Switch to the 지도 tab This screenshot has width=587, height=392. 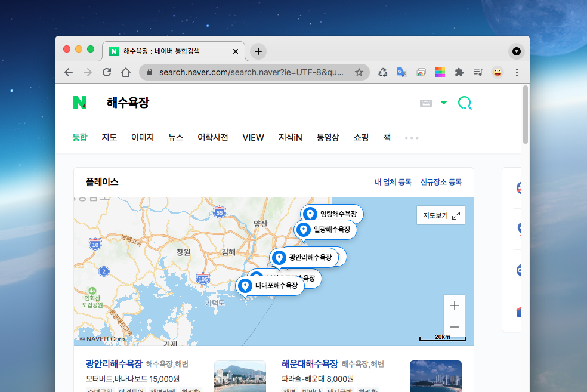click(x=109, y=137)
